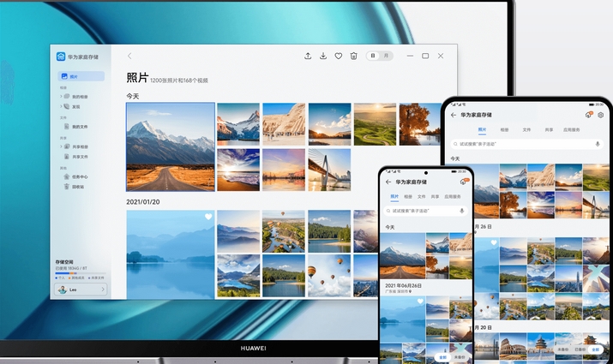Viewport: 613px width, 364px height.
Task: Select 照片 in the laptop sidebar
Action: [x=81, y=76]
